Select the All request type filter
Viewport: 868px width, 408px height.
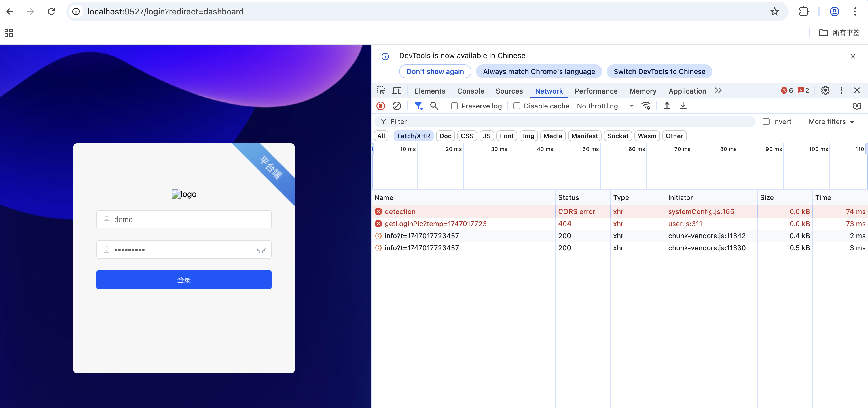(x=381, y=136)
